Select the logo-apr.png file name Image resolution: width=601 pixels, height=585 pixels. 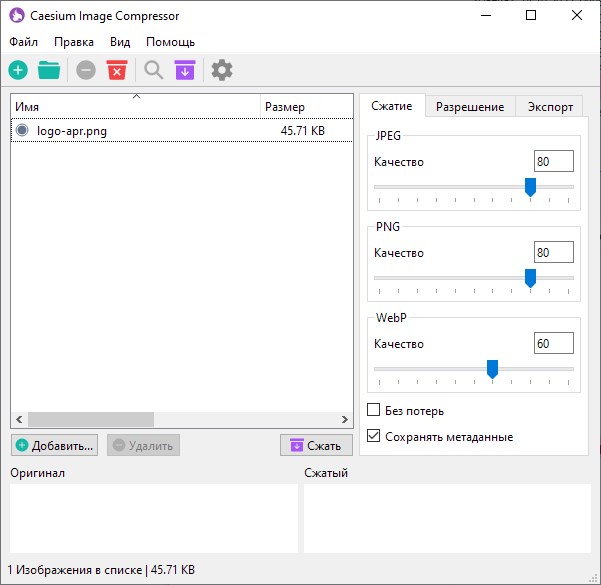72,131
